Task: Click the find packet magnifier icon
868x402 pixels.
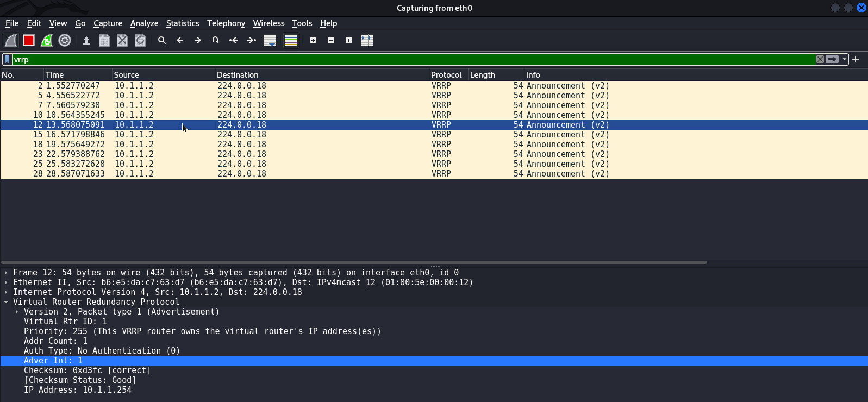Action: [162, 40]
